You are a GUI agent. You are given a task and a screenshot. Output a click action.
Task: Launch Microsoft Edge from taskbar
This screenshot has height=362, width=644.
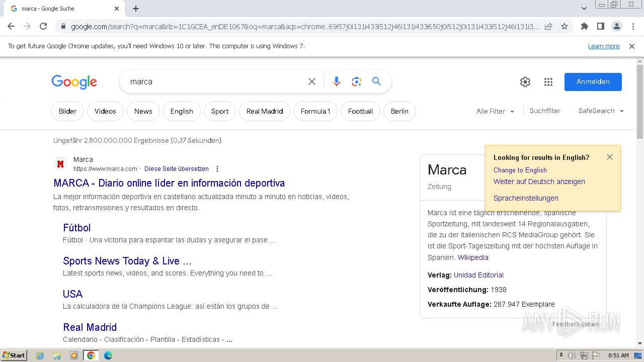point(108,355)
